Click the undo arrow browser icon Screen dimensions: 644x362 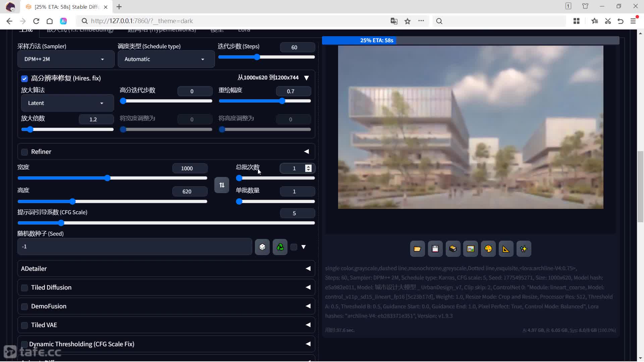(621, 21)
